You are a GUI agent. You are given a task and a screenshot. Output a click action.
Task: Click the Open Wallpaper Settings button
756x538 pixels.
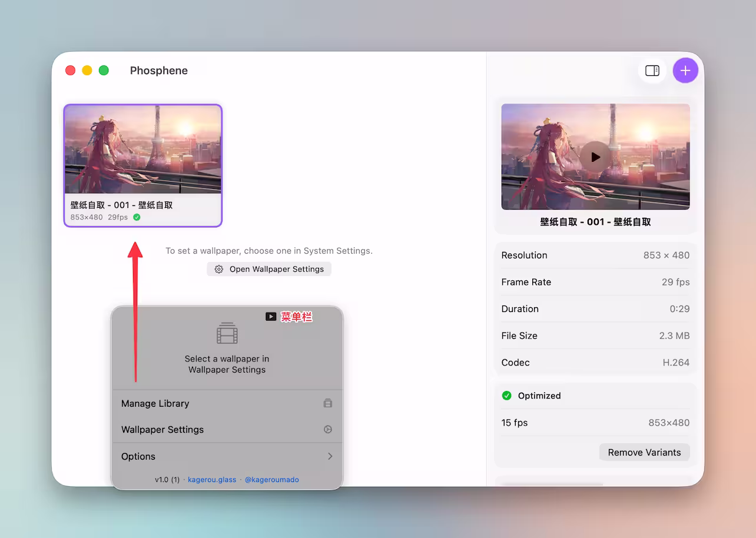(x=269, y=269)
